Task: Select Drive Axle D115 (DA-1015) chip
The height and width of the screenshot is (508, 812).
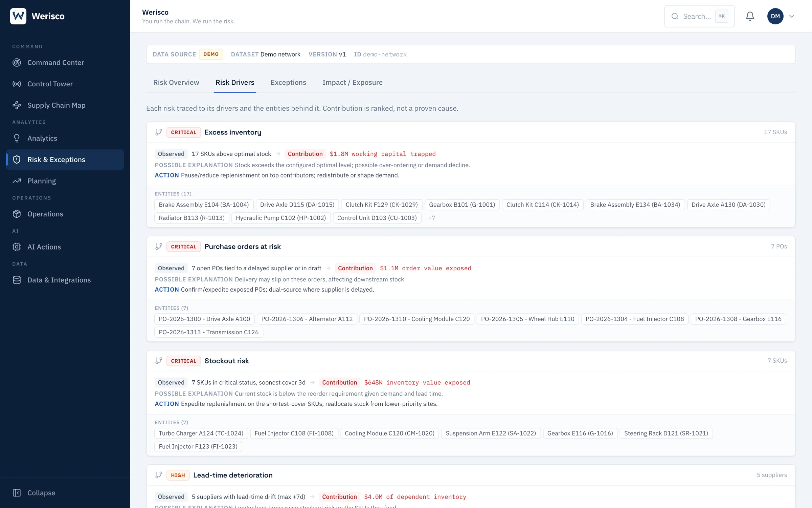Action: coord(297,205)
